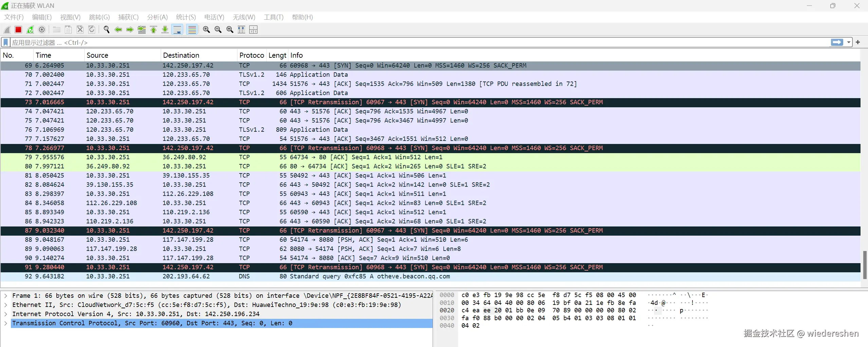
Task: Select packet 88 PSH ACK to port 8080
Action: pyautogui.click(x=430, y=240)
